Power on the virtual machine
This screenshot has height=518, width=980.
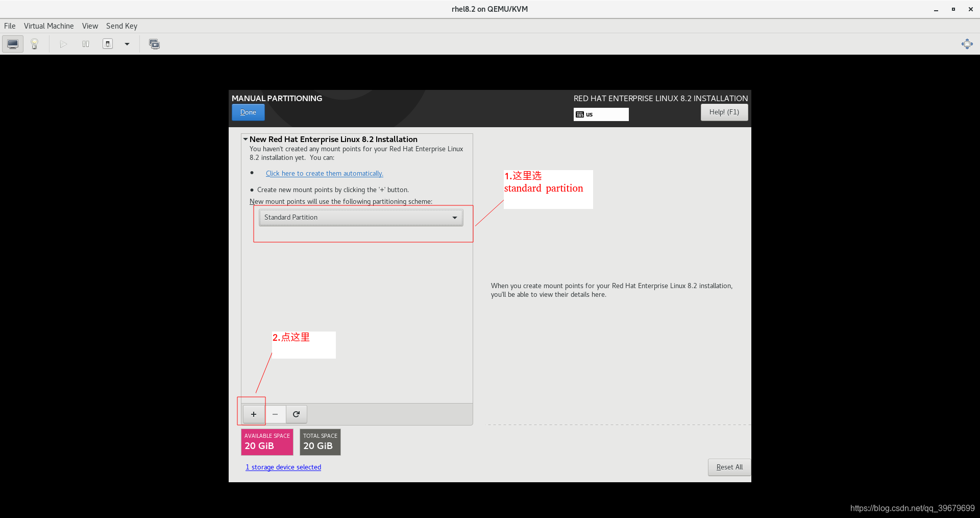63,44
